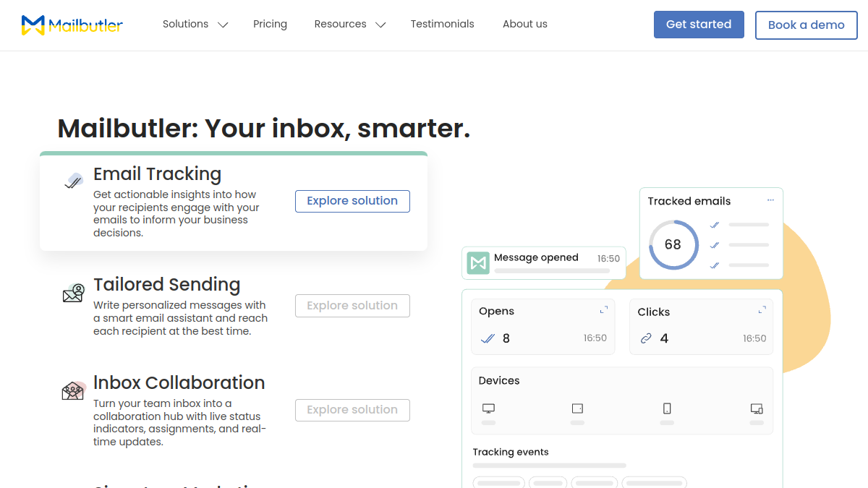Expand the Opens card with its arrows icon

[604, 310]
